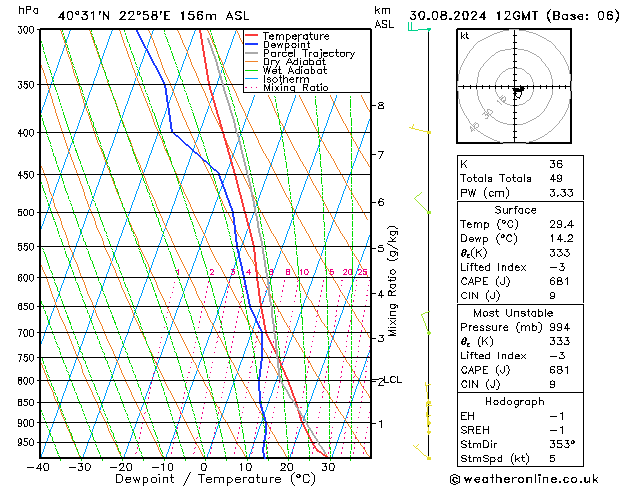This screenshot has height=486, width=629.
Task: Click the Hodograph section heading
Action: [515, 401]
